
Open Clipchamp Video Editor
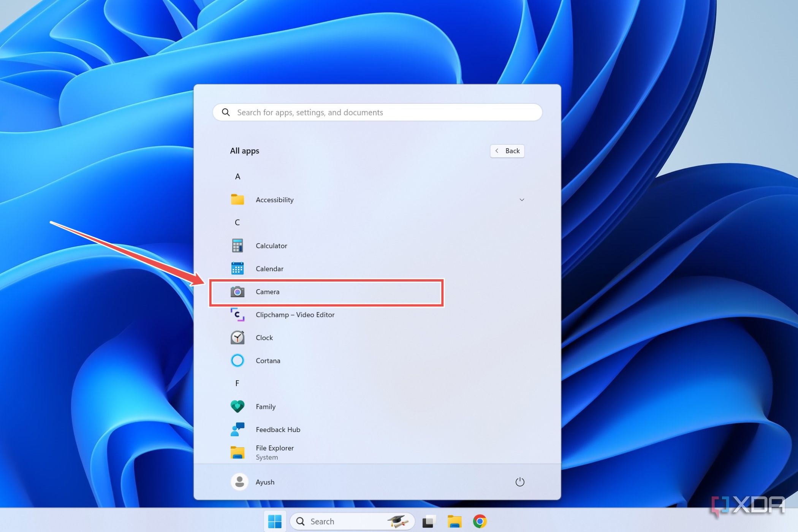click(x=295, y=315)
